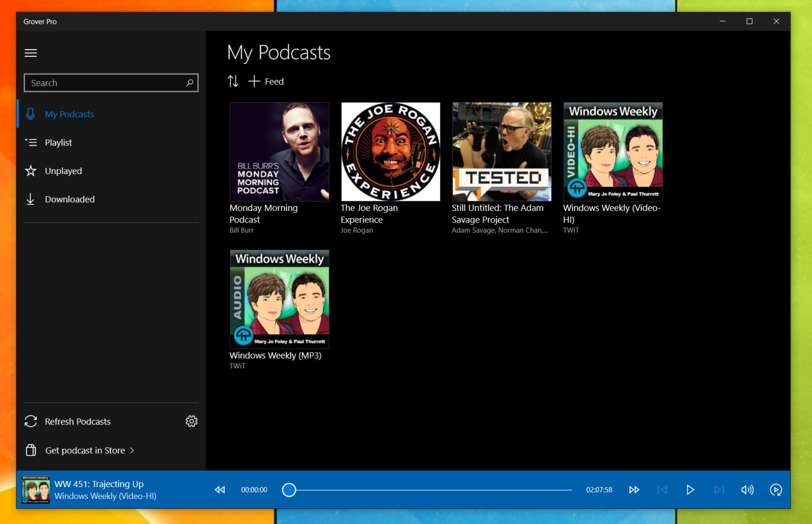Viewport: 812px width, 524px height.
Task: Show Unplayed episodes
Action: coord(63,171)
